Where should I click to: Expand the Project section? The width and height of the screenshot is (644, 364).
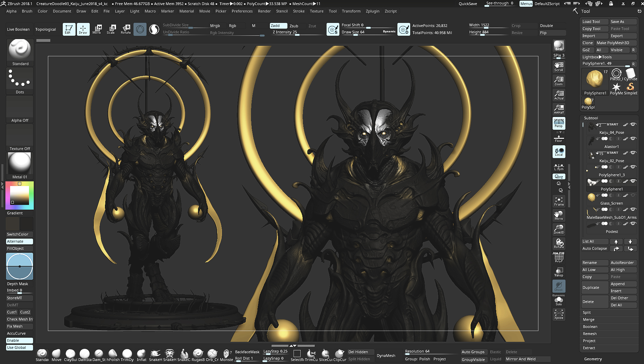589,341
